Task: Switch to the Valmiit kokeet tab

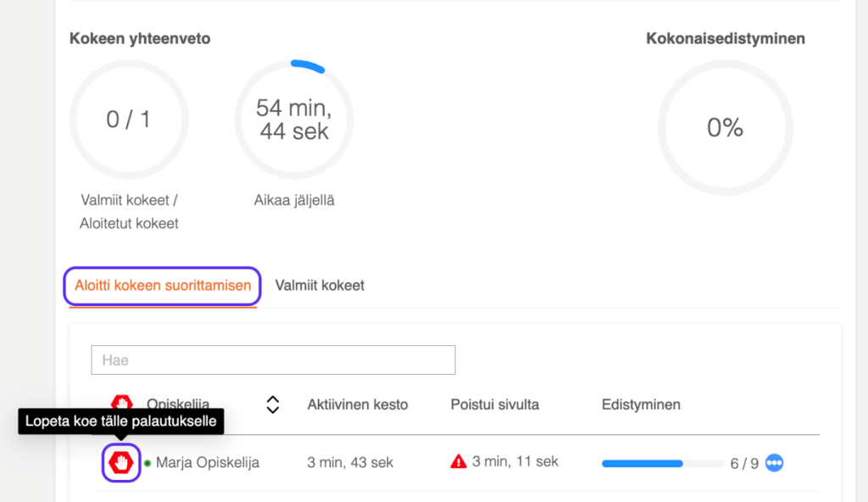Action: tap(320, 286)
